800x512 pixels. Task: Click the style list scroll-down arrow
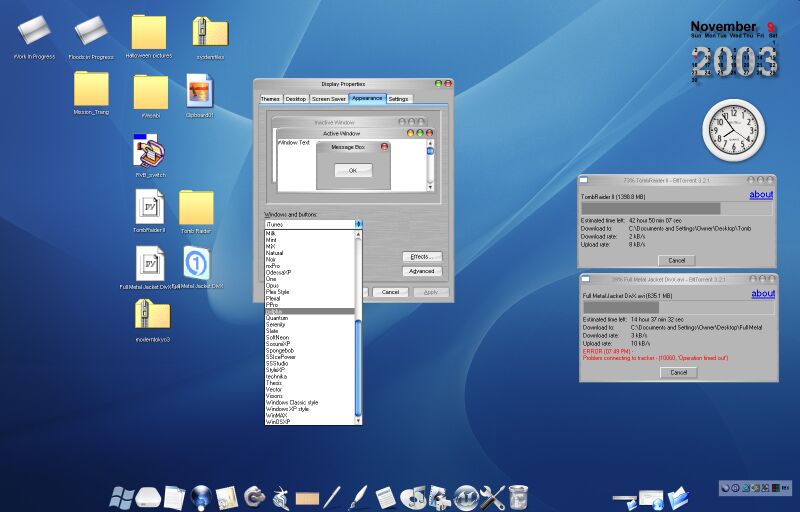358,421
